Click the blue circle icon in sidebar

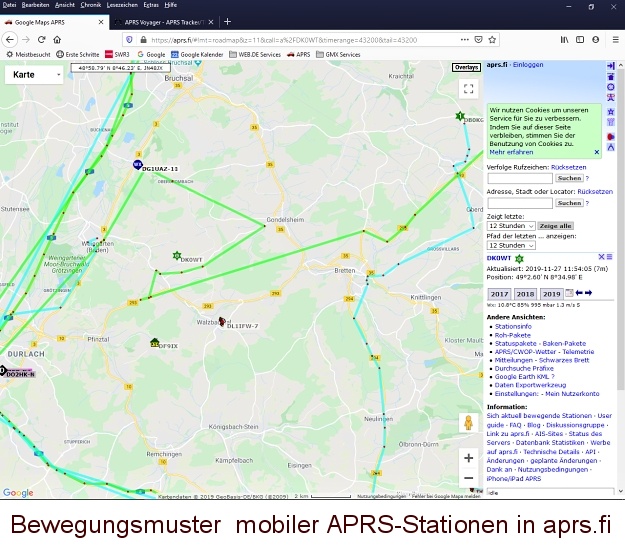click(610, 87)
